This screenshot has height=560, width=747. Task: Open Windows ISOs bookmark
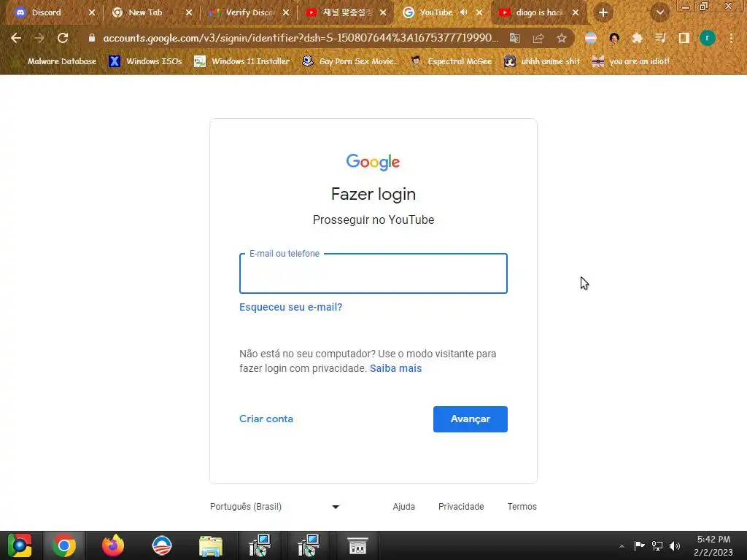tap(146, 61)
